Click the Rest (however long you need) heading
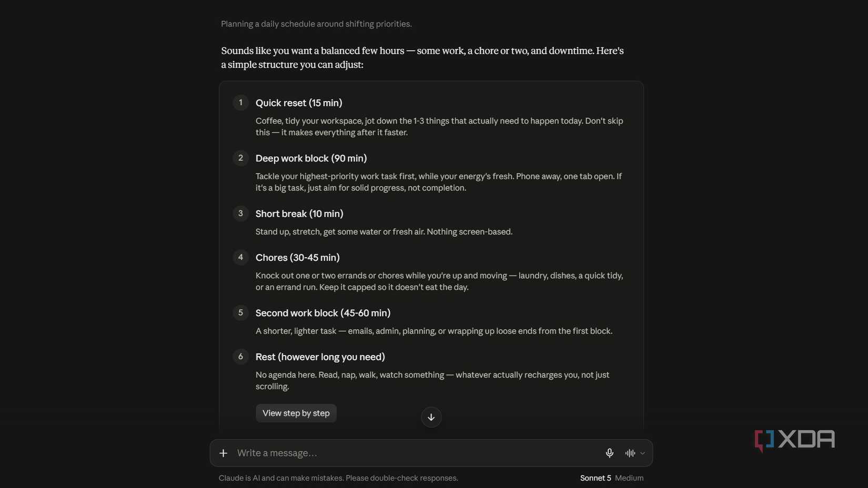Viewport: 868px width, 488px height. [320, 357]
